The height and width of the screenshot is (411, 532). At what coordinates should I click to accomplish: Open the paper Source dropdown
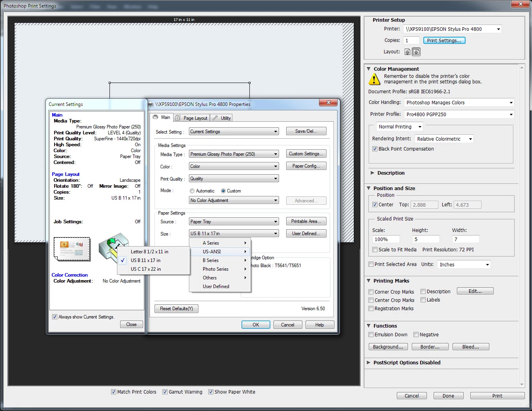click(x=234, y=222)
